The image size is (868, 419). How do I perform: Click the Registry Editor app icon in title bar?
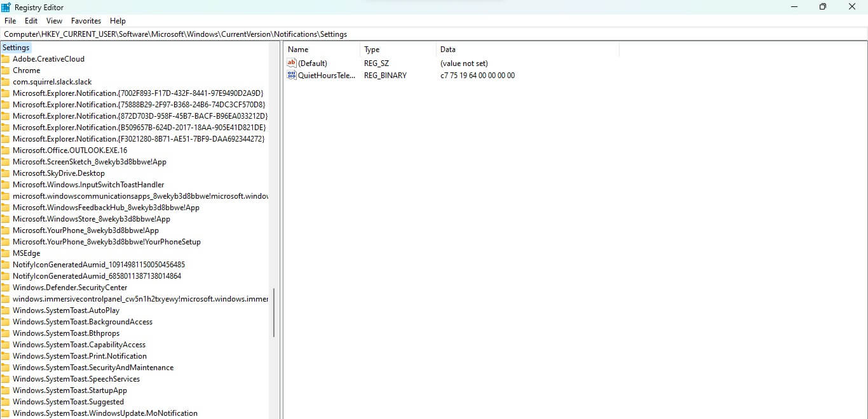coord(6,7)
